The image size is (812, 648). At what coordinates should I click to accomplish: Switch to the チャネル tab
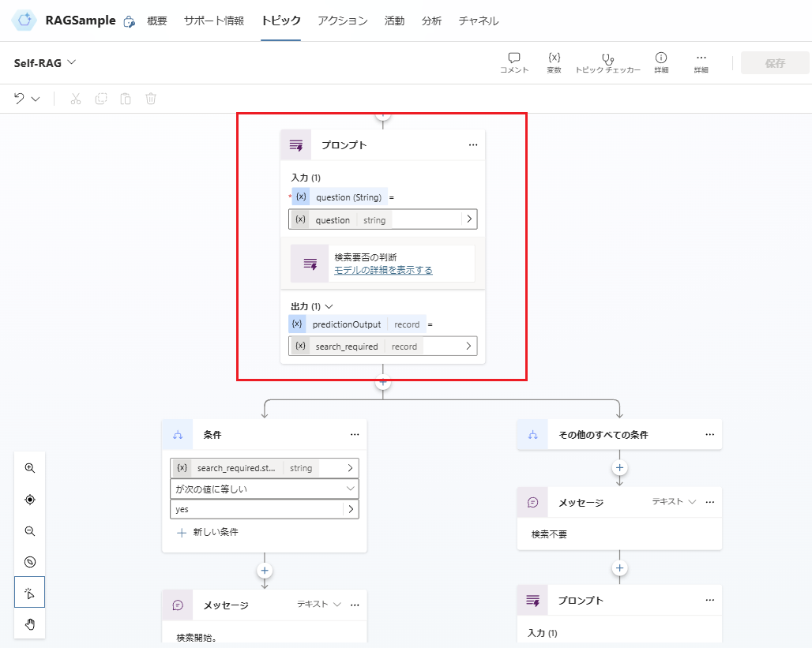coord(478,21)
